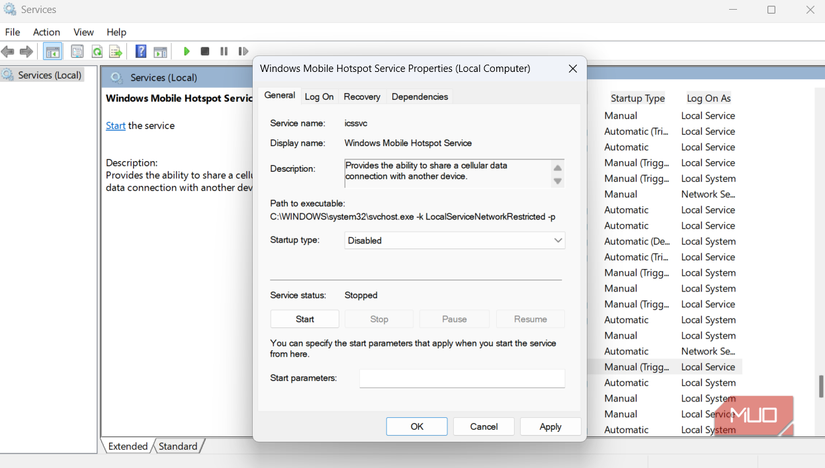Click the 'Automatic (De...' startup type cell
The image size is (825, 468).
(x=637, y=242)
